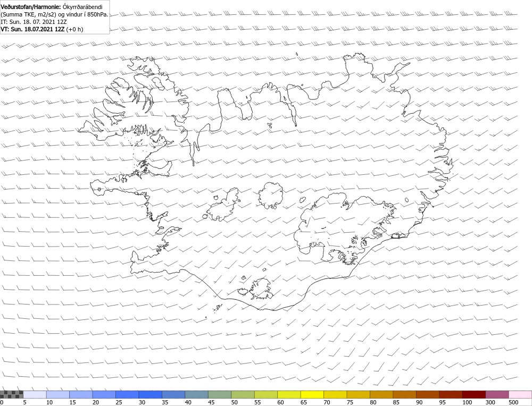Screen dimensions: 532x406
Task: Click the legend label '80'
Action: click(373, 402)
